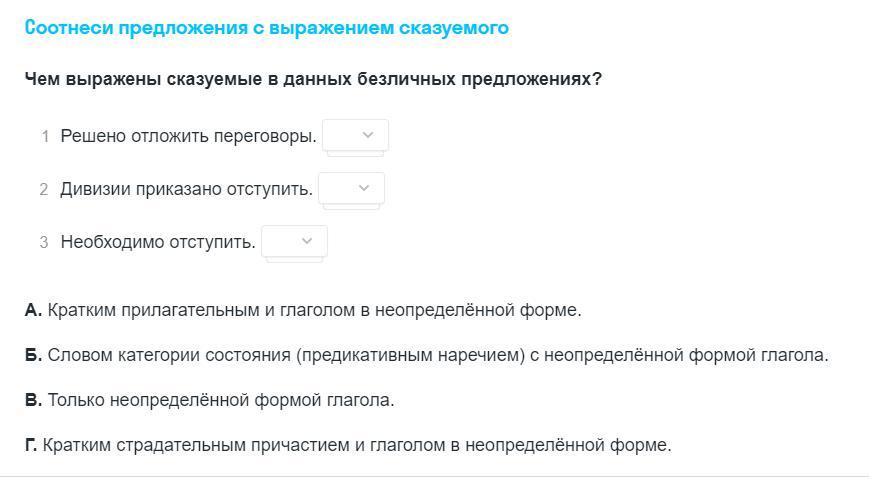Viewport: 869px width, 482px height.
Task: Click the sentence text "Необходимо отступить."
Action: click(158, 242)
